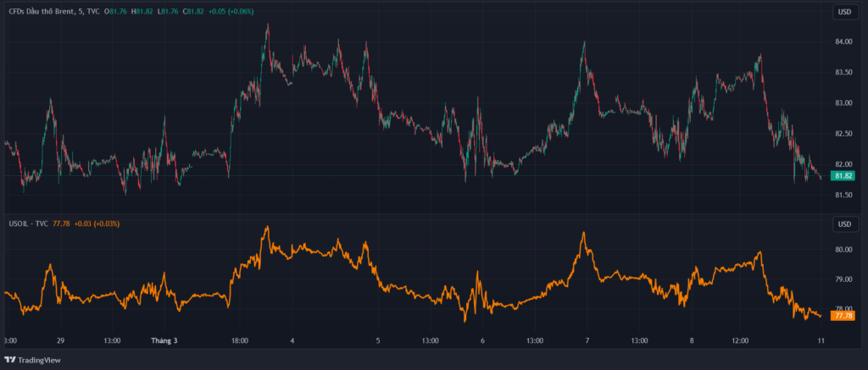Open the USD currency dropdown on the USOIL pane

coord(843,224)
